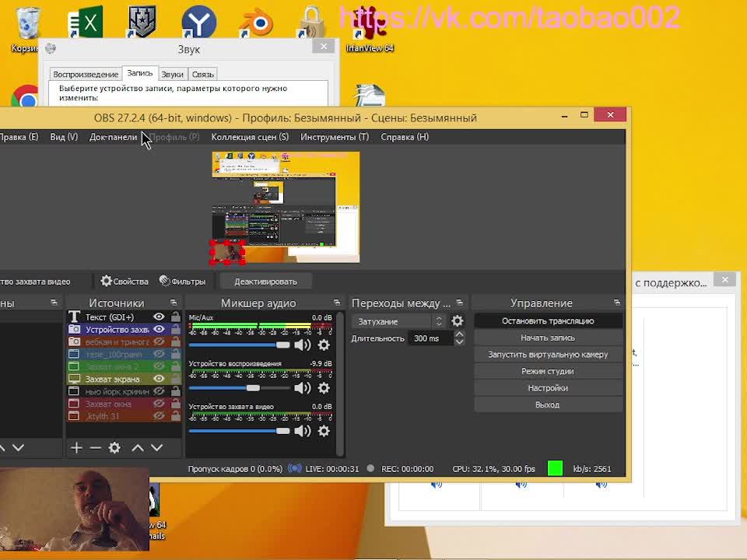Open Свойства of selected source

click(124, 282)
